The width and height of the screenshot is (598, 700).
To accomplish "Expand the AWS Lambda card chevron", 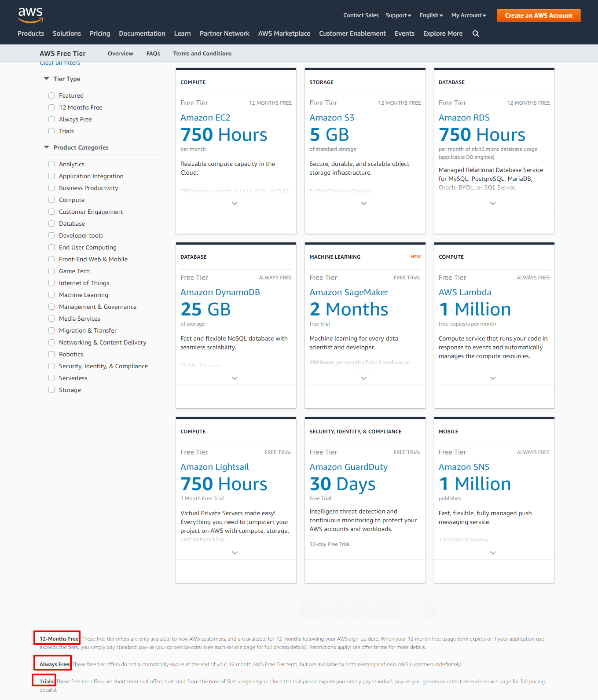I will pyautogui.click(x=493, y=378).
